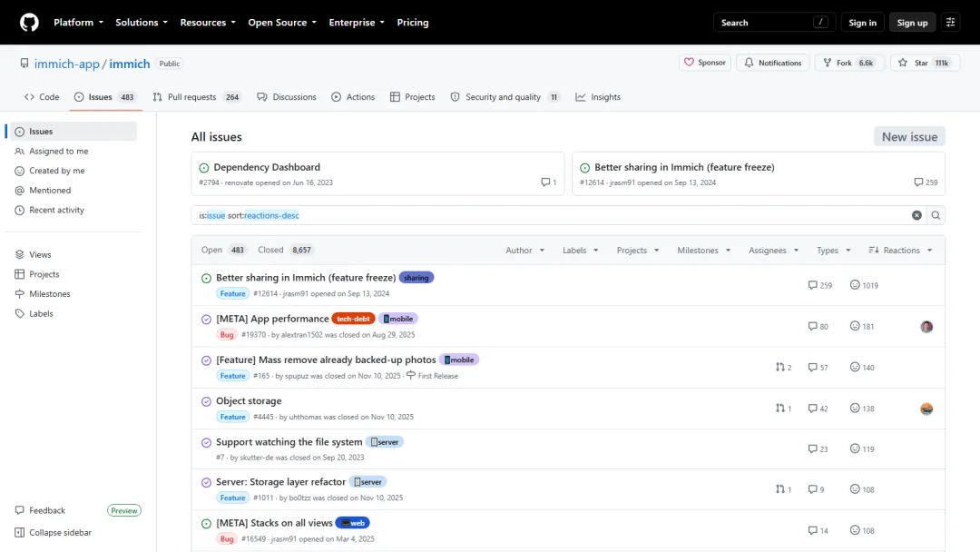This screenshot has height=552, width=980.
Task: Expand the Author filter dropdown
Action: coord(525,250)
